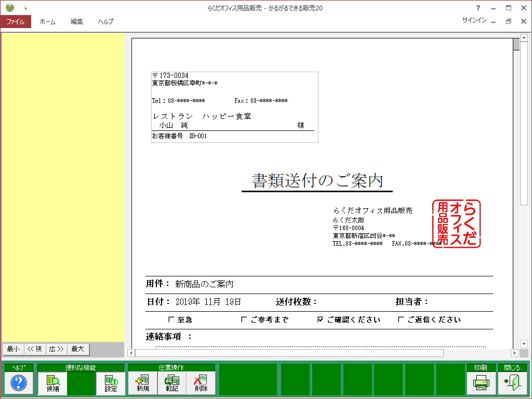Viewport: 532px width, 399px height.
Task: Check the ご返信ください checkbox
Action: pyautogui.click(x=401, y=320)
